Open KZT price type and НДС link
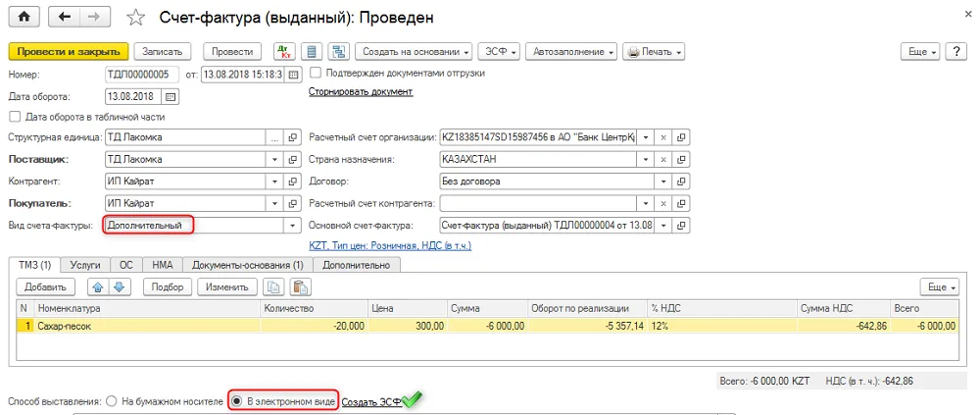Image resolution: width=980 pixels, height=415 pixels. [x=390, y=246]
